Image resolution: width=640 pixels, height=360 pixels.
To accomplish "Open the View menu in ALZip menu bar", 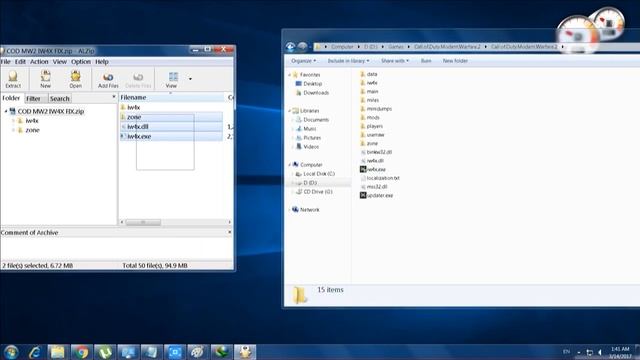I will coord(60,62).
